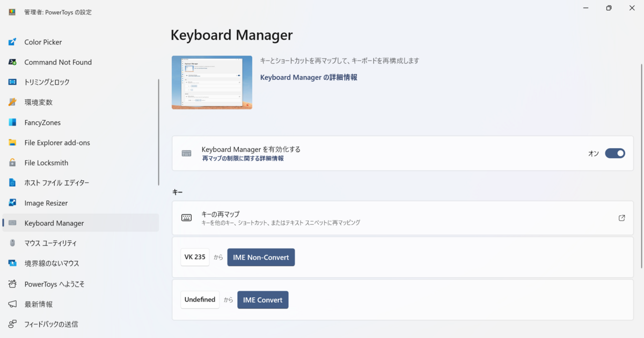Go to Image Resizer settings
This screenshot has width=644, height=338.
tap(80, 203)
